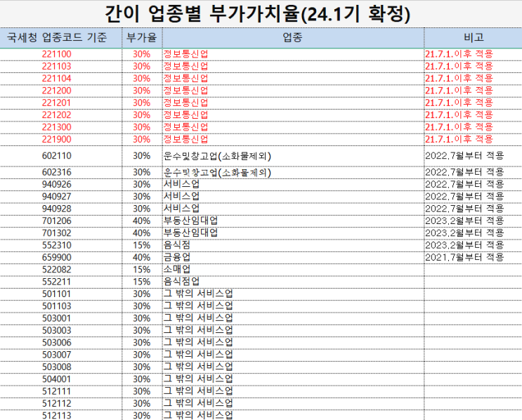Click '2022.7월부터 적용' note in row 602110

point(464,155)
